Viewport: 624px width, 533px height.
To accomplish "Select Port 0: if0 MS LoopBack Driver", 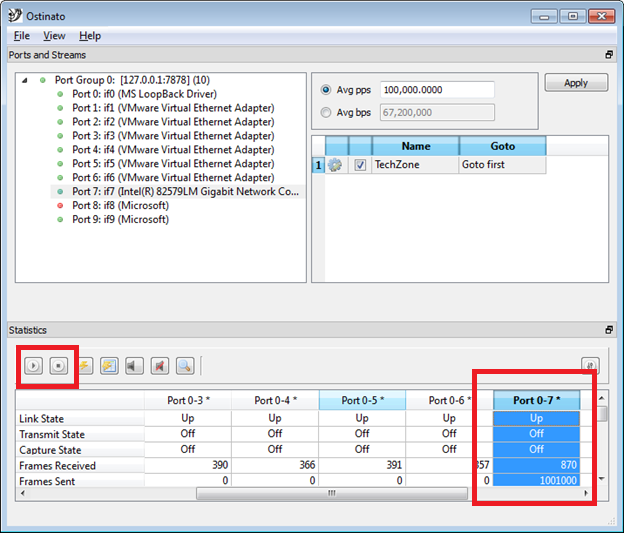I will [x=144, y=94].
